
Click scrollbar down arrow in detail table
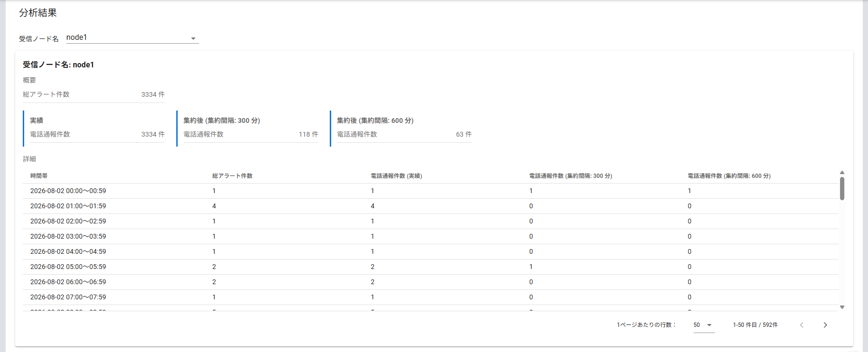(842, 307)
